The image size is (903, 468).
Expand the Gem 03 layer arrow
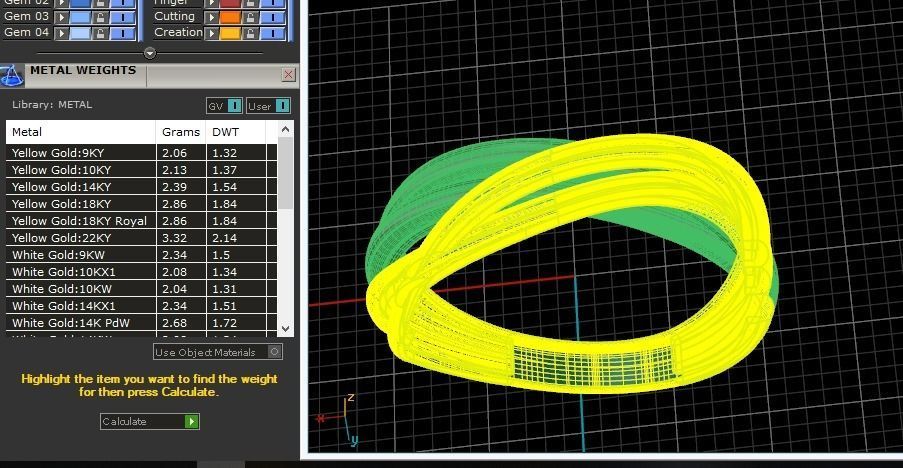(61, 18)
